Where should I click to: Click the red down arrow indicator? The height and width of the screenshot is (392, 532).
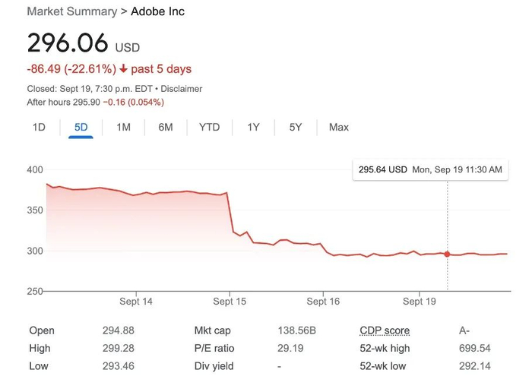coord(124,69)
